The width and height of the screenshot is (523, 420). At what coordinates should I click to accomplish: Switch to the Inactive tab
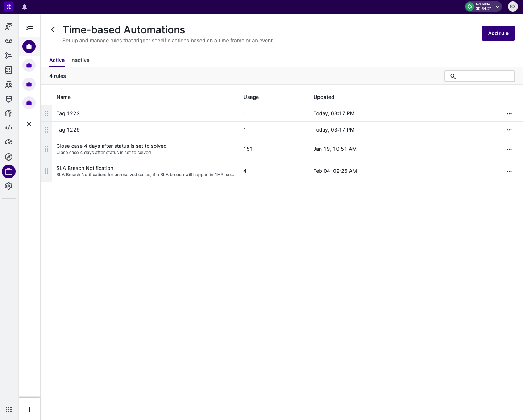click(80, 60)
